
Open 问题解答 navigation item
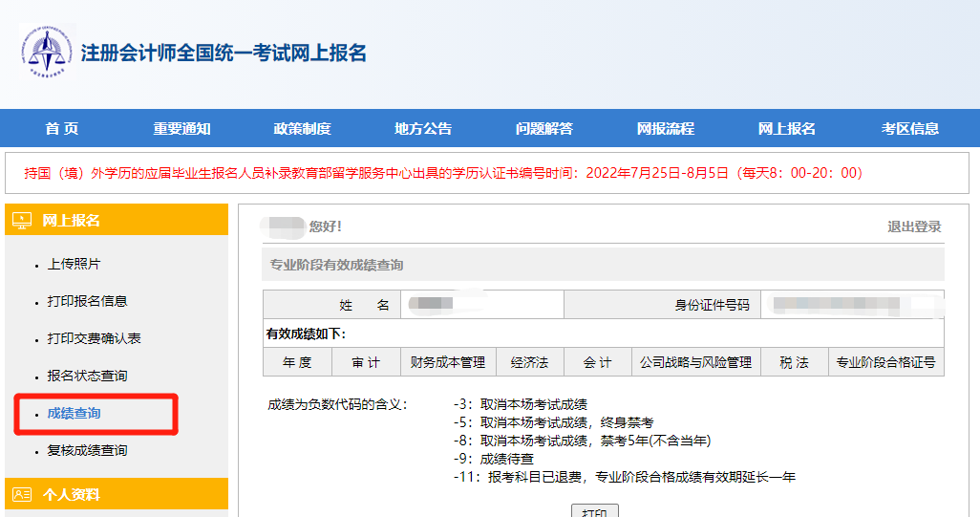544,129
